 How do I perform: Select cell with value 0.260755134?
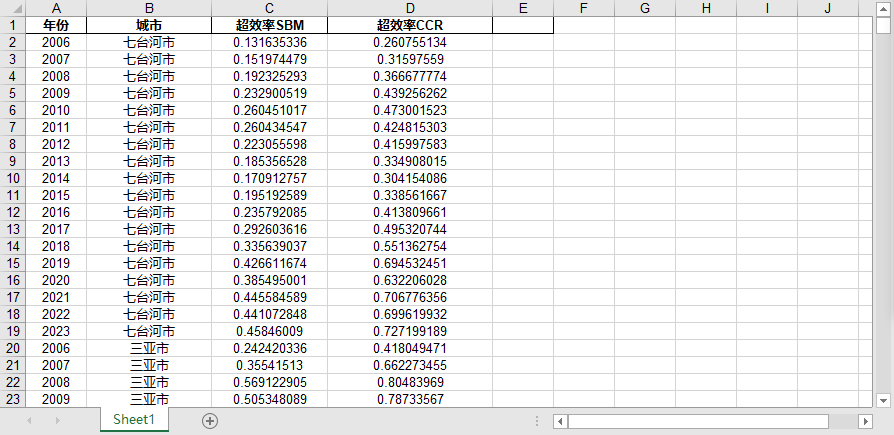(410, 42)
